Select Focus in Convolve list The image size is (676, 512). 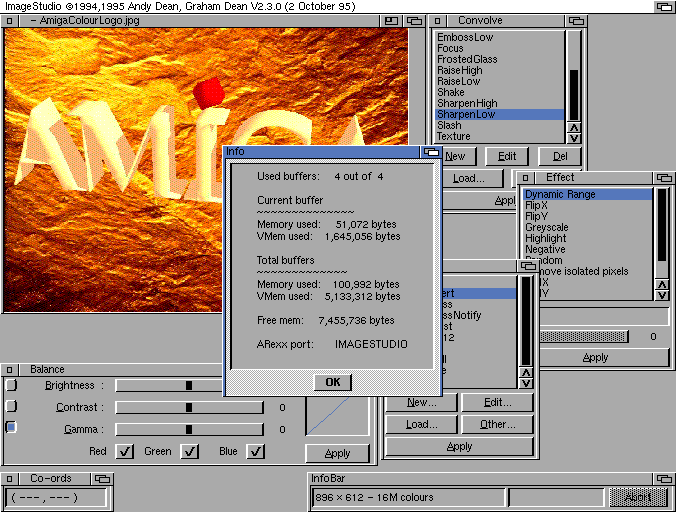point(499,48)
